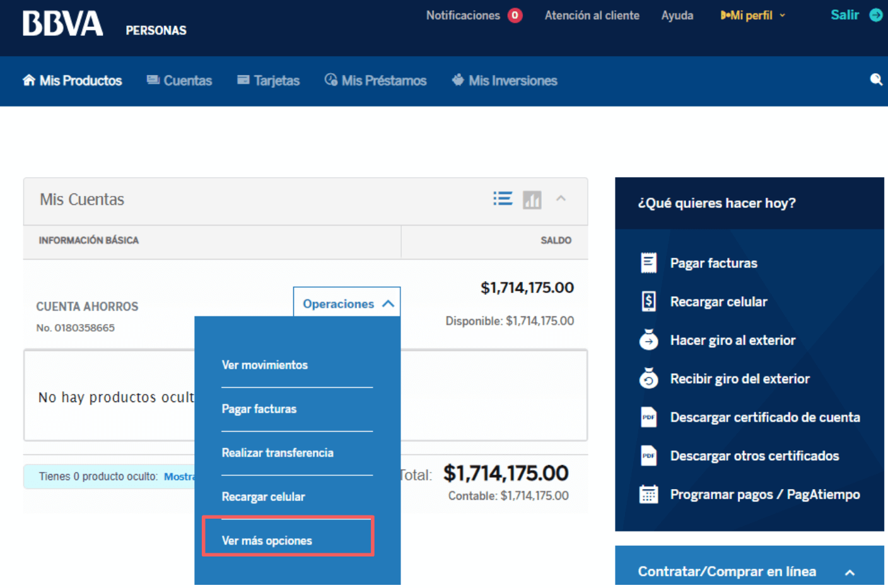Open the Mis Préstamos tab
This screenshot has height=588, width=888.
[376, 81]
